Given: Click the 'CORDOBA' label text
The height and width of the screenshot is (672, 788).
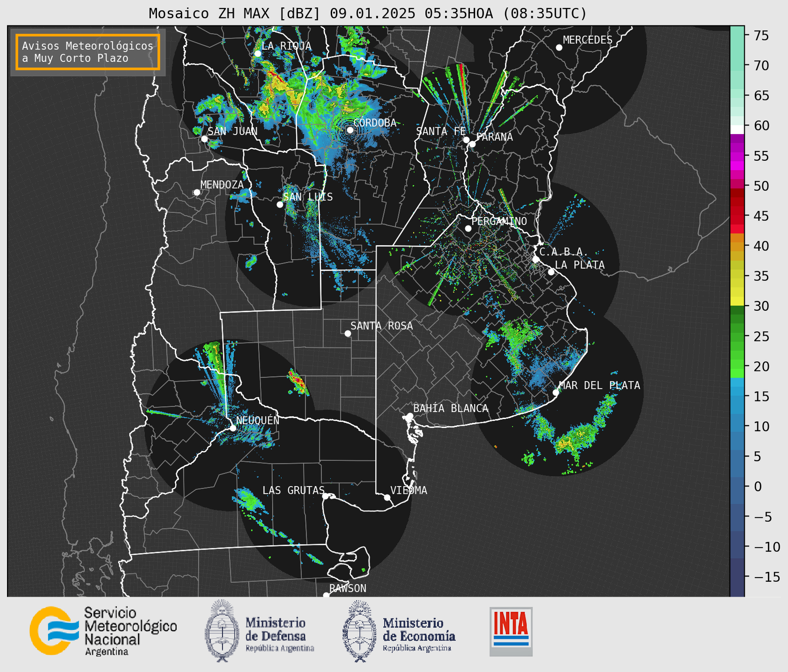Looking at the screenshot, I should coord(375,123).
